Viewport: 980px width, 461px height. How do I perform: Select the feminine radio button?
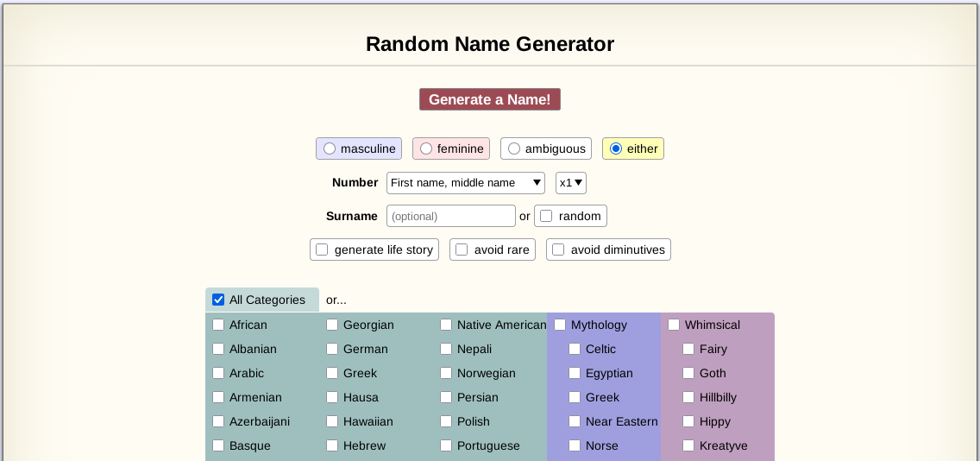(x=426, y=148)
